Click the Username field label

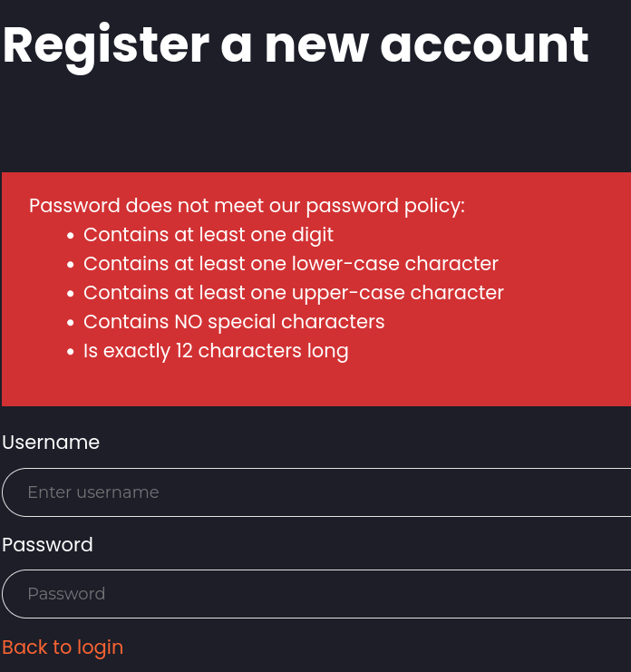click(x=51, y=443)
